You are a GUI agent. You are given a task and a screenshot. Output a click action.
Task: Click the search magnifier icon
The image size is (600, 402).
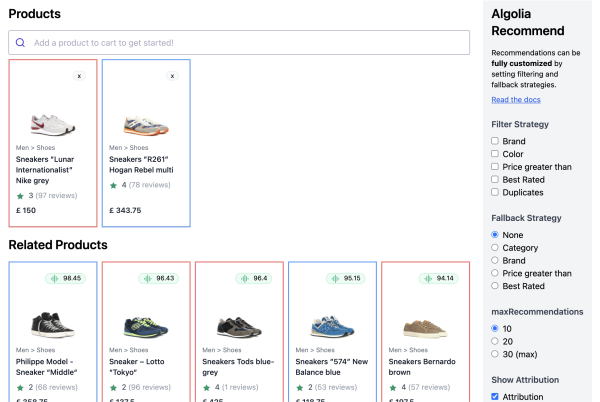pyautogui.click(x=20, y=42)
